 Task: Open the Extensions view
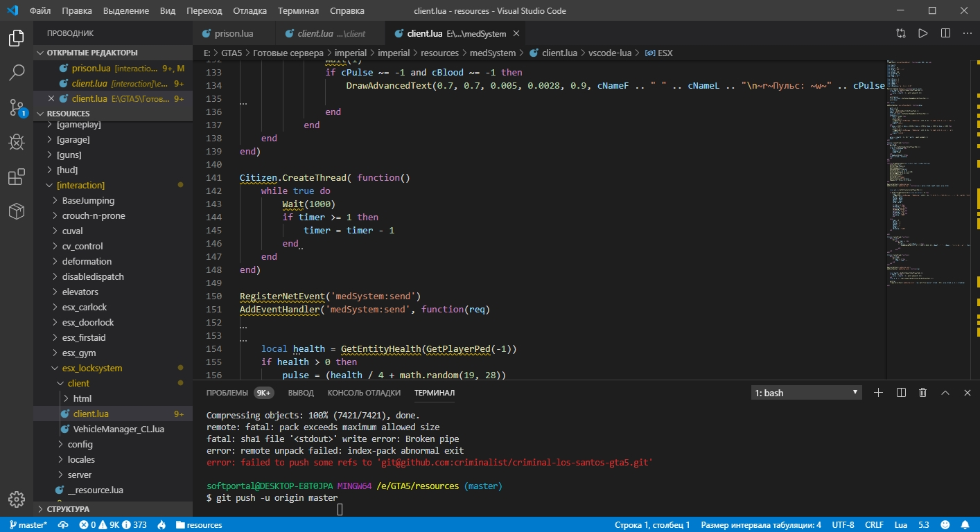[17, 177]
